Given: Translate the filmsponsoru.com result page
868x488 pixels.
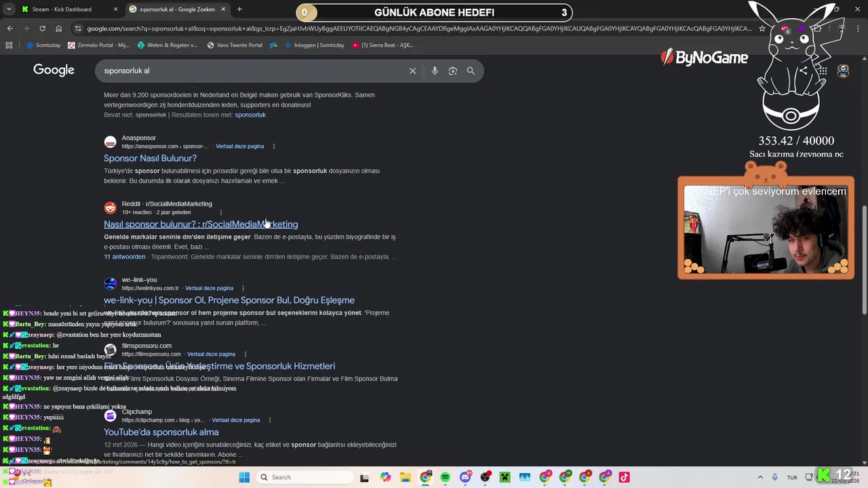Looking at the screenshot, I should 211,354.
